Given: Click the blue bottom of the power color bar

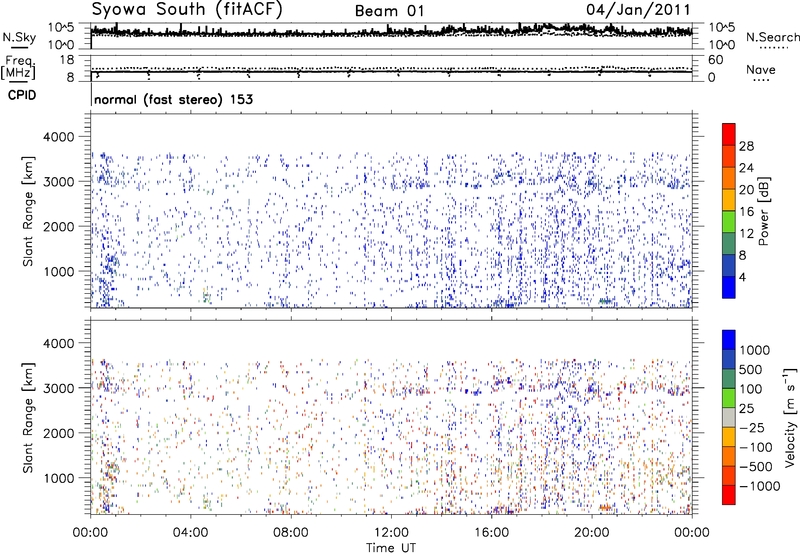Looking at the screenshot, I should (729, 287).
